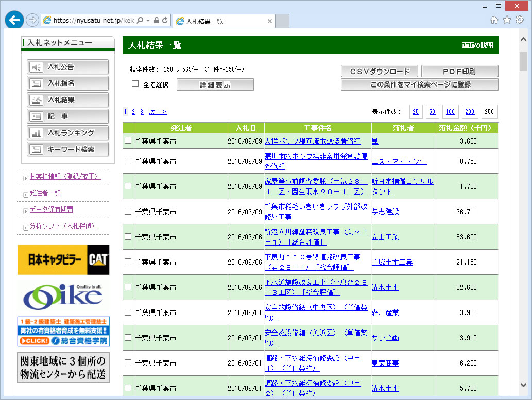
Task: Refresh the page with reload icon
Action: [165, 21]
